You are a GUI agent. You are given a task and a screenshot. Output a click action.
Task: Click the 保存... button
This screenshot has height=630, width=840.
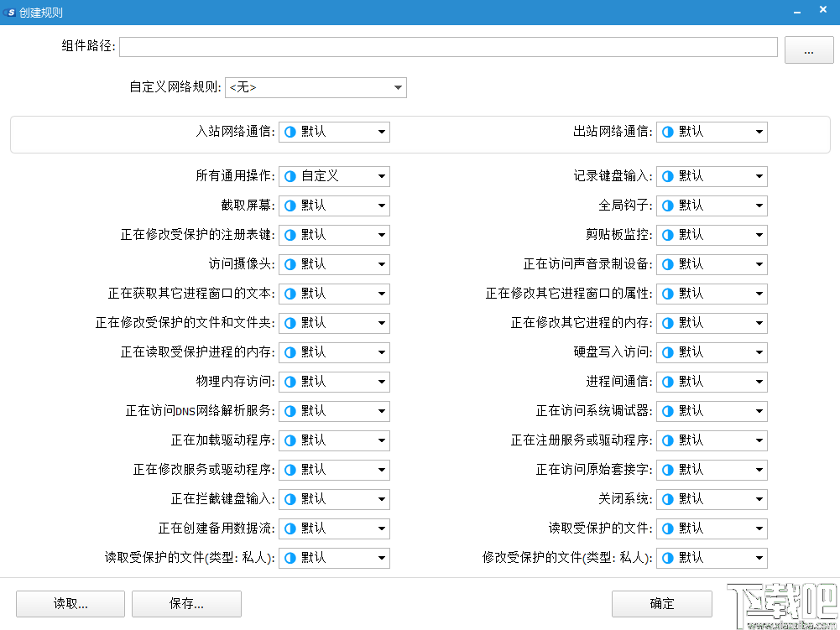[x=186, y=603]
